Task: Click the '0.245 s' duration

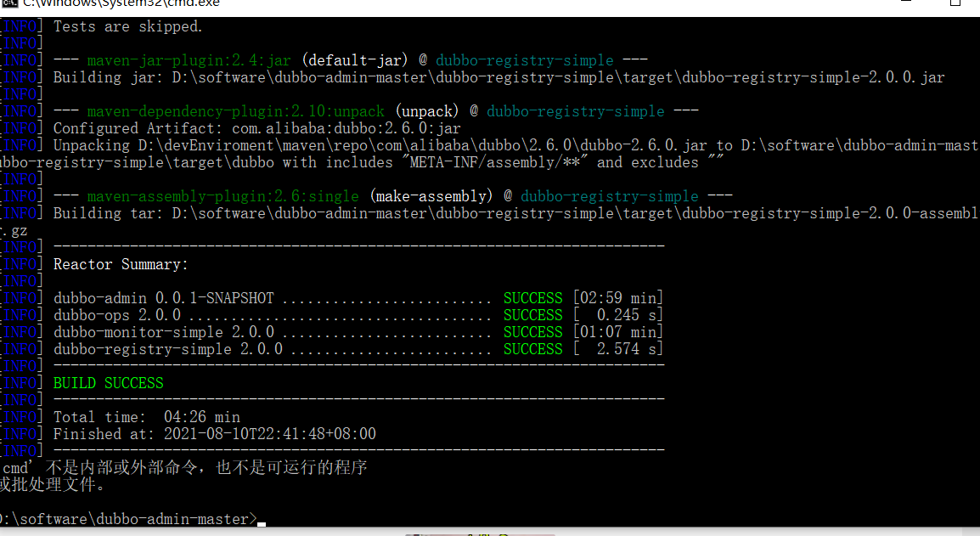Action: pos(626,315)
